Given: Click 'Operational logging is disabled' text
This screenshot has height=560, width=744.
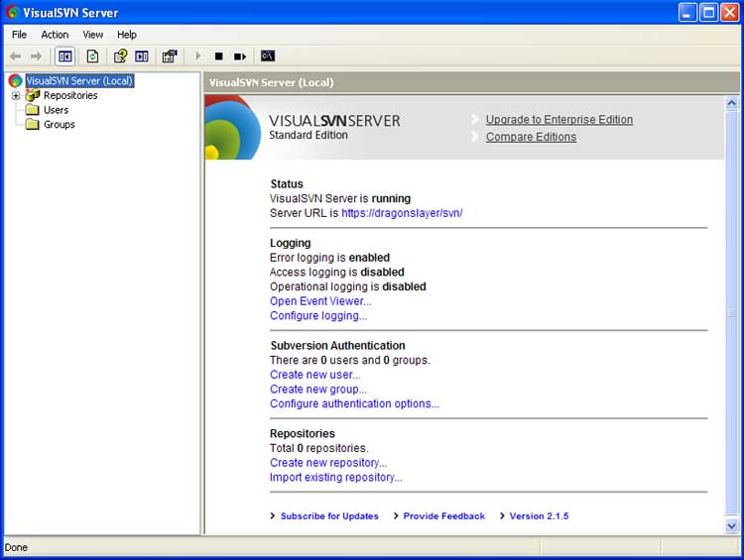Looking at the screenshot, I should pyautogui.click(x=348, y=286).
